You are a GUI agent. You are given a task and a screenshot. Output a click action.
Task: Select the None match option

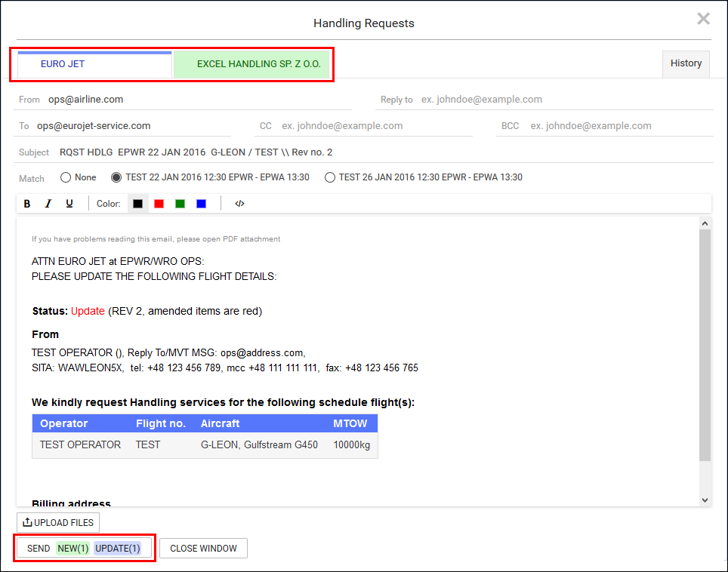point(66,177)
